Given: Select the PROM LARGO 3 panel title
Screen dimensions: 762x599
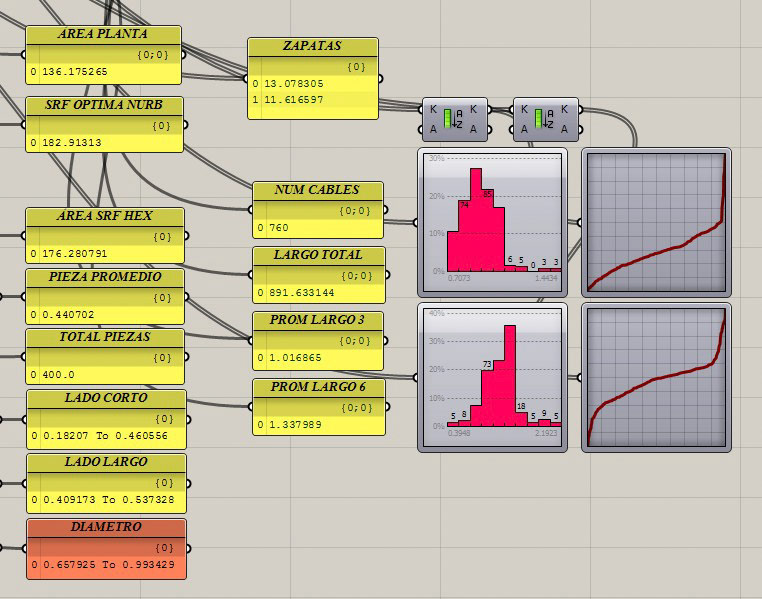Looking at the screenshot, I should coord(317,320).
